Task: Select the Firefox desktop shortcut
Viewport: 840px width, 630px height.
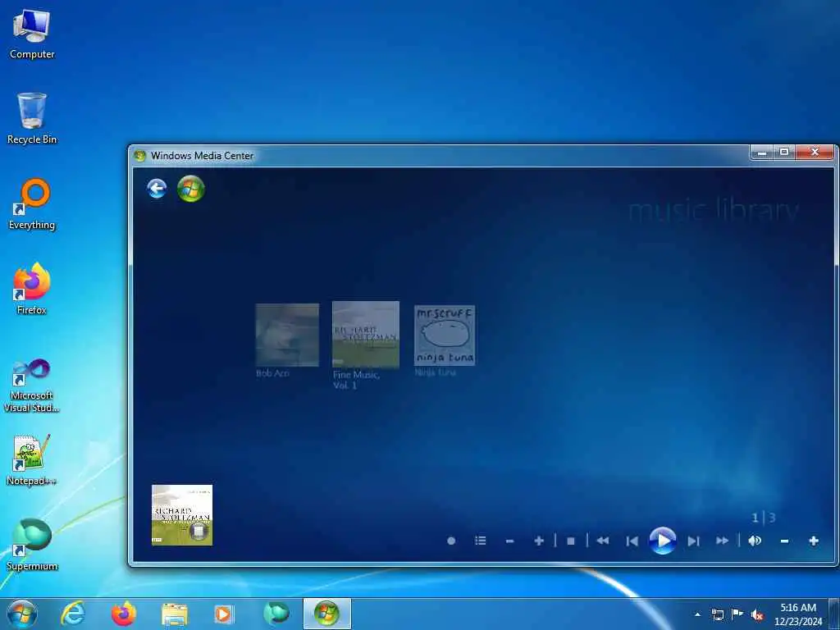Action: click(32, 289)
